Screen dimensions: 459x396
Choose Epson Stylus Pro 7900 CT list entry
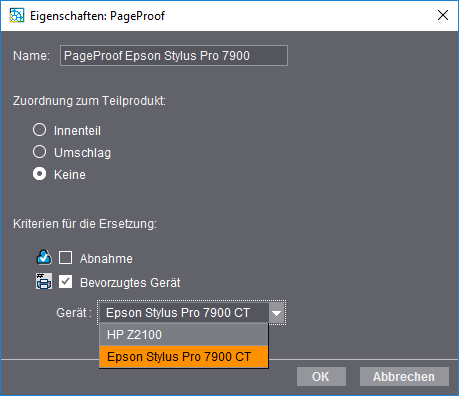pos(184,356)
